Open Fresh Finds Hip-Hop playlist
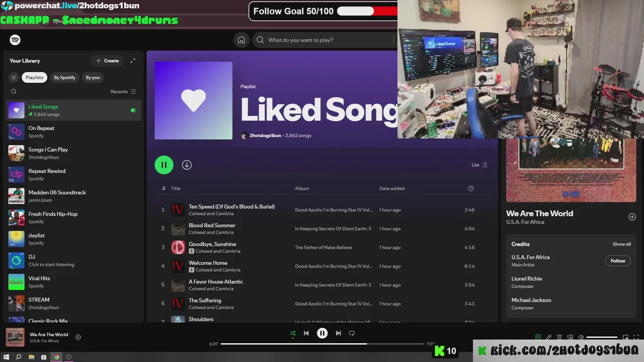Image resolution: width=644 pixels, height=362 pixels. tap(73, 218)
